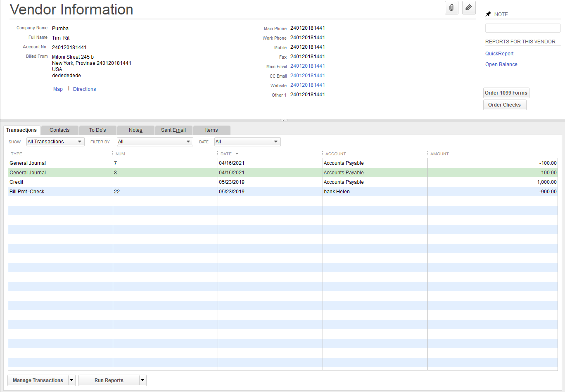Click the Date column sort arrow

(x=237, y=154)
